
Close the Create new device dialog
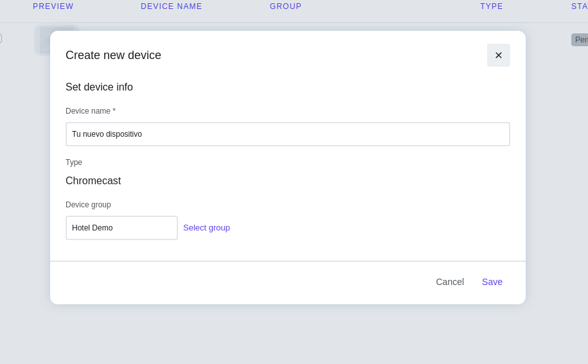[498, 55]
